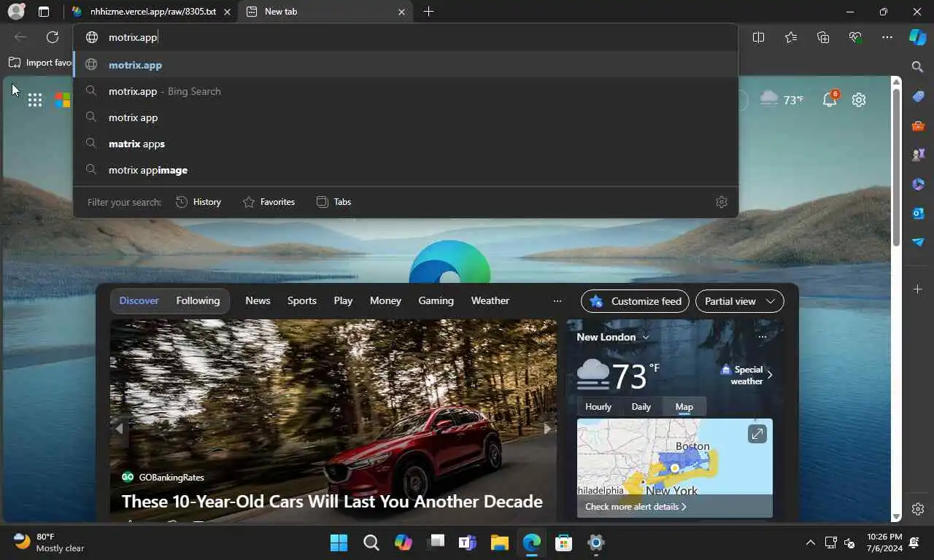Add a sidebar app with plus icon
The height and width of the screenshot is (560, 934).
(918, 289)
